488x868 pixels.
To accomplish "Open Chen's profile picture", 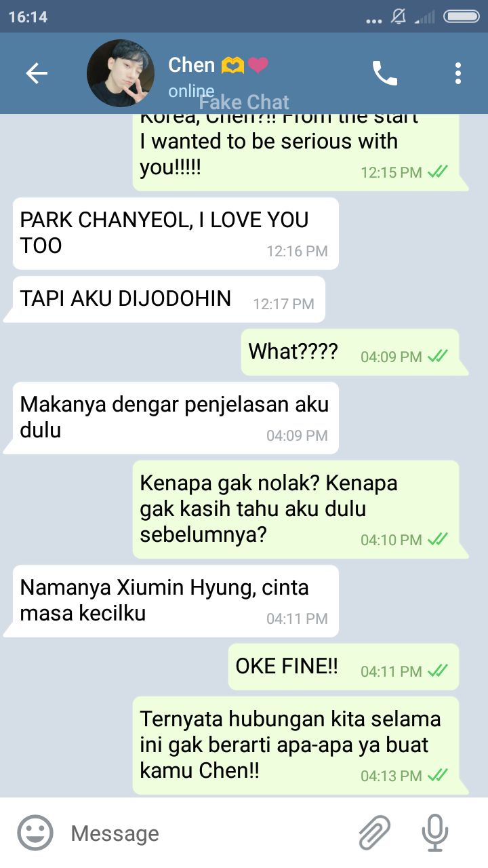I will (x=121, y=73).
